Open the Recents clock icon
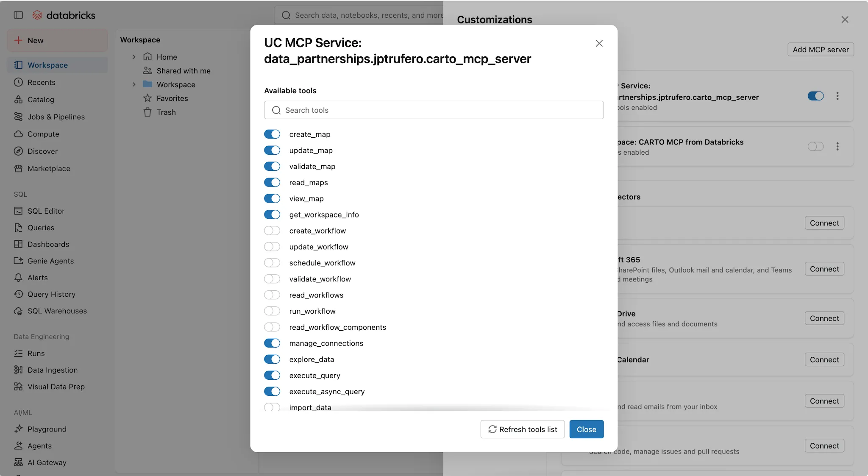 [18, 82]
